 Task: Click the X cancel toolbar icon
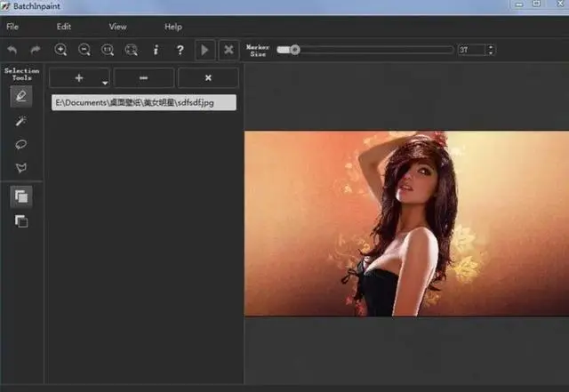point(228,50)
